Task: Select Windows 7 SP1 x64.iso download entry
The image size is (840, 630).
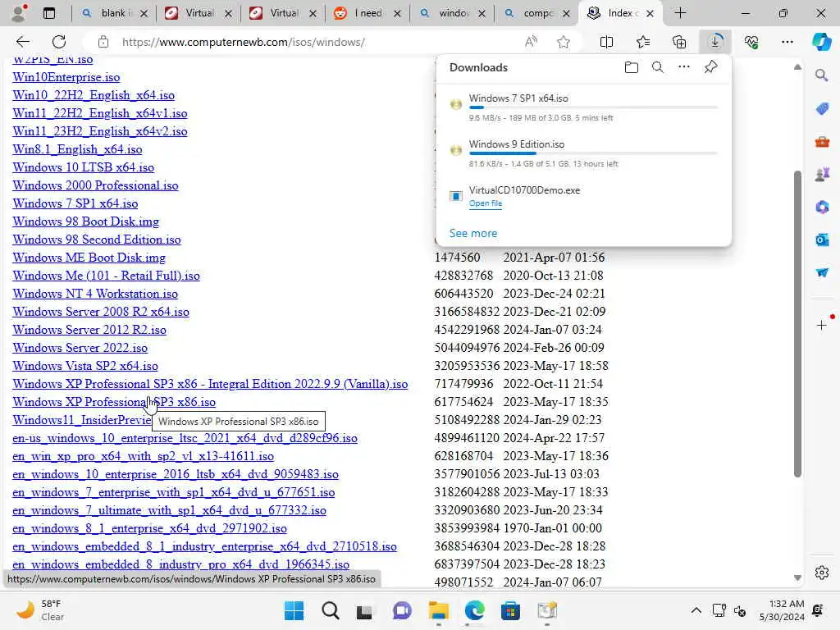Action: point(584,107)
